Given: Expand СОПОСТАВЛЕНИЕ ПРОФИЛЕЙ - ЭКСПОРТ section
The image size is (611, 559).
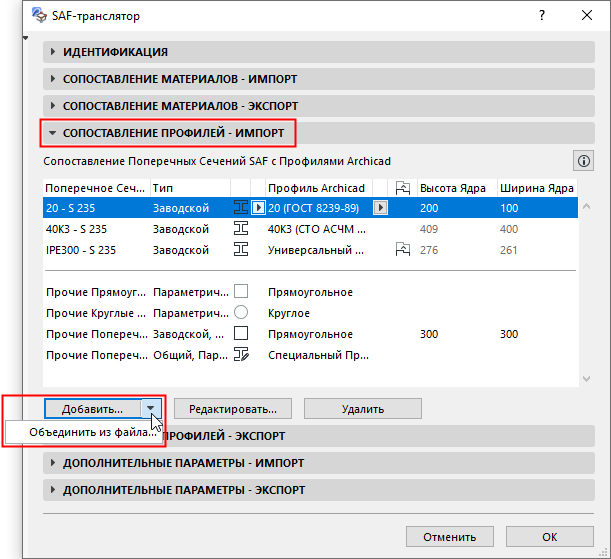Looking at the screenshot, I should [x=318, y=436].
